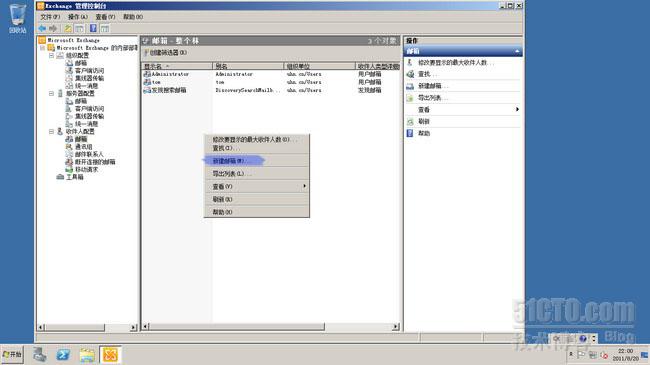
Task: Select 集线器传输 under 服务器配置
Action: click(89, 116)
